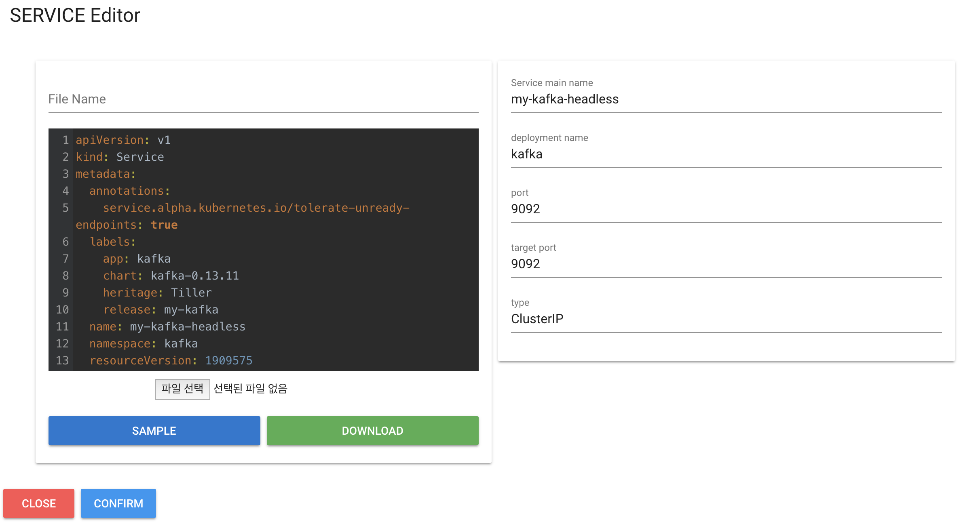Click the heritage: Tiller line
This screenshot has height=526, width=980.
(x=157, y=292)
